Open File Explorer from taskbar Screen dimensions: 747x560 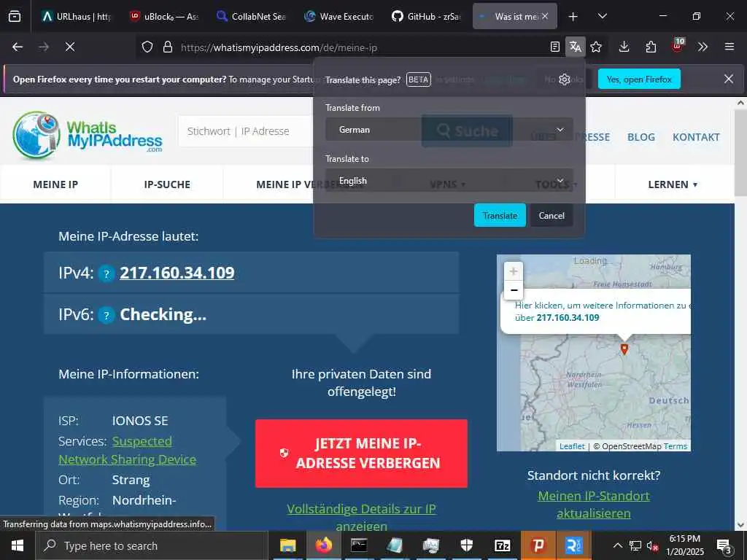coord(287,545)
